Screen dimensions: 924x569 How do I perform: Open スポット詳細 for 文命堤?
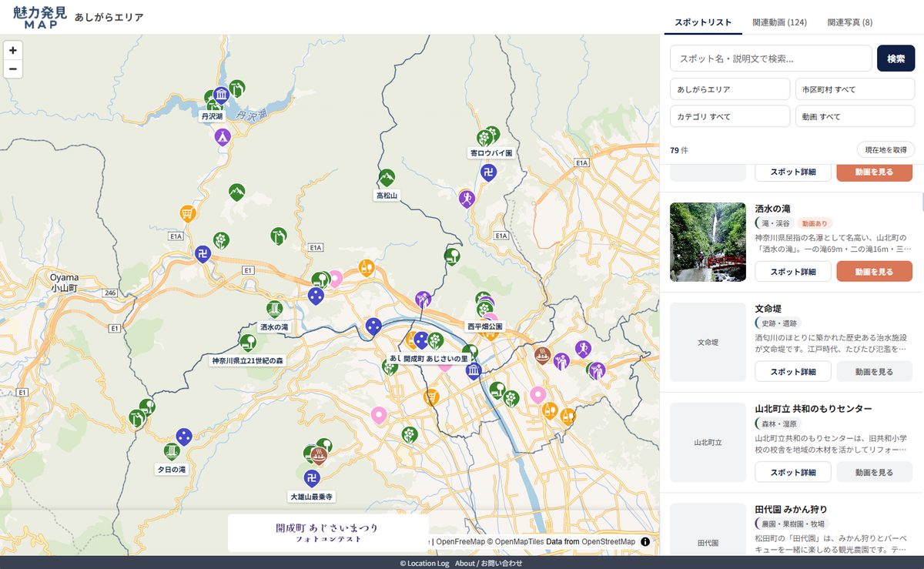(x=793, y=372)
